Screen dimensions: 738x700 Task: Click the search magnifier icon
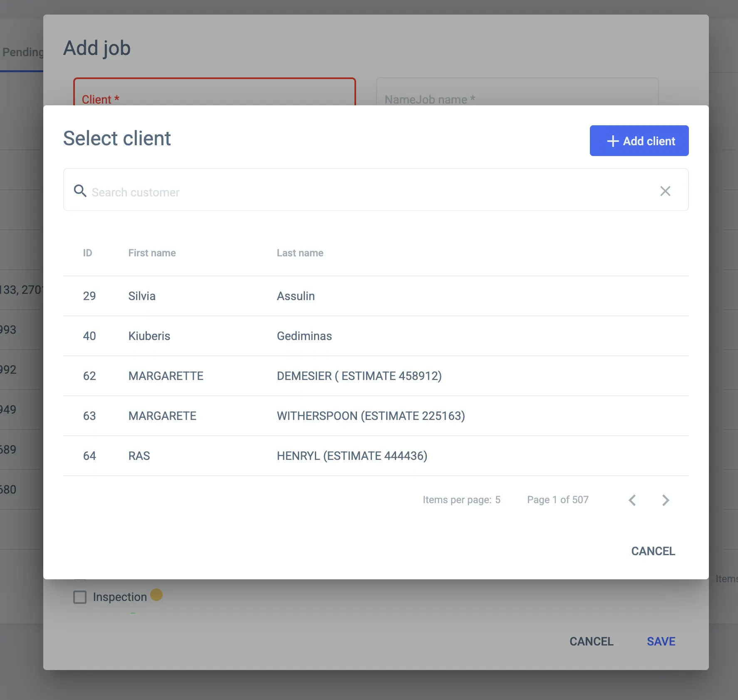tap(80, 191)
